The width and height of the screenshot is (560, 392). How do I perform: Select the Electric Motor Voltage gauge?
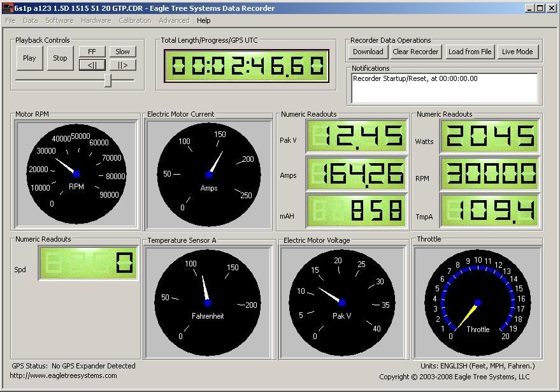[x=342, y=303]
